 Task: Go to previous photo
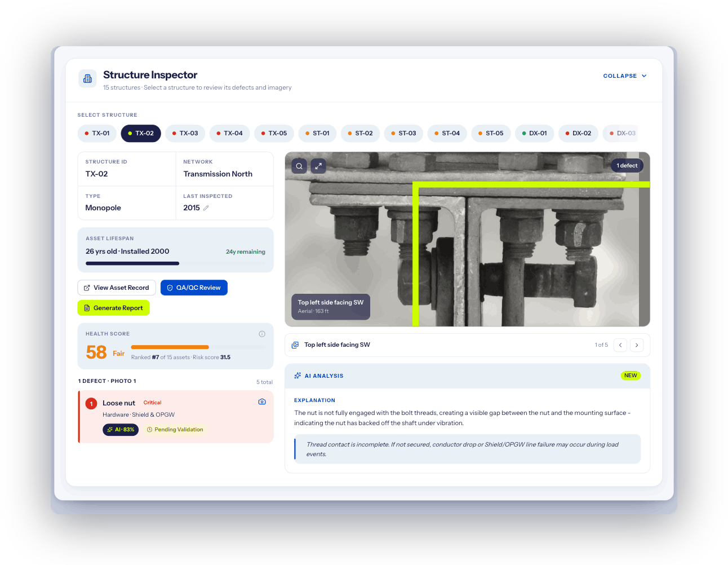click(x=620, y=345)
